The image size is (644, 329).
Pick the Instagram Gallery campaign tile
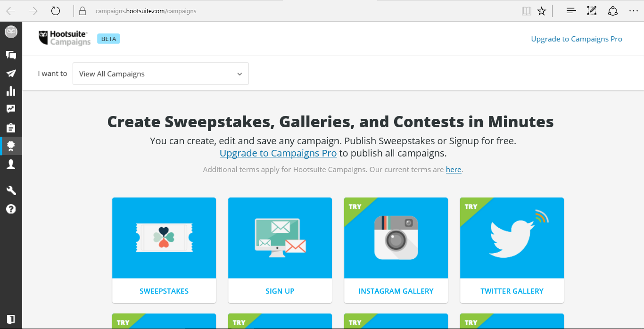[x=396, y=250]
